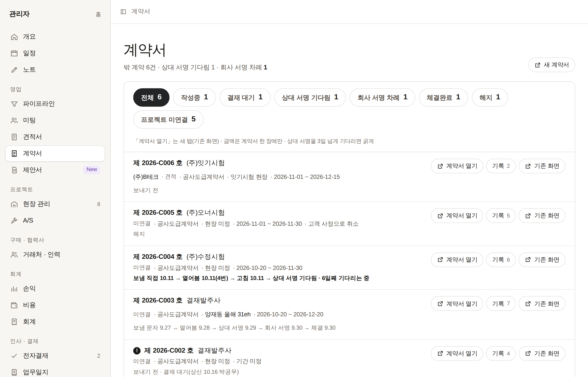Image resolution: width=588 pixels, height=377 pixels.
Task: Open the 견적서 document icon
Action: (14, 137)
